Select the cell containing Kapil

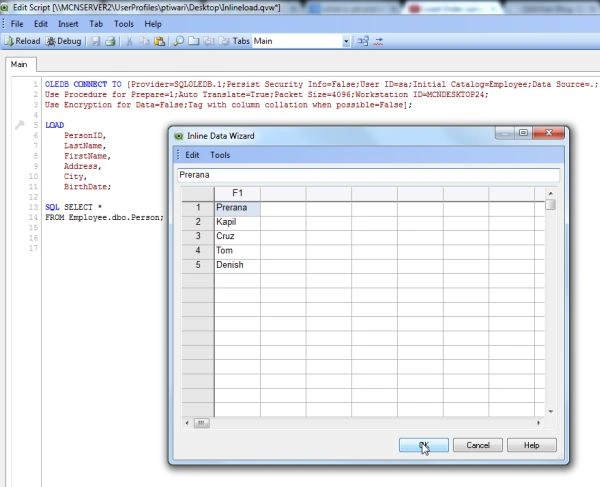pyautogui.click(x=237, y=222)
